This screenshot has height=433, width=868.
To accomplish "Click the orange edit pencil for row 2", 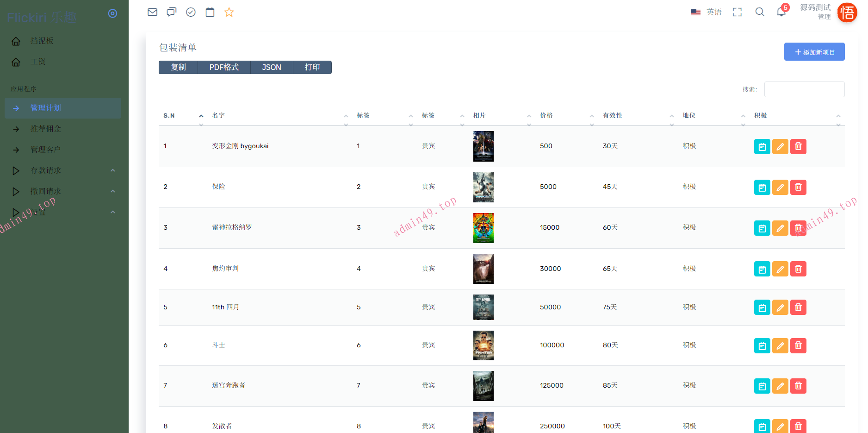I will [x=780, y=187].
